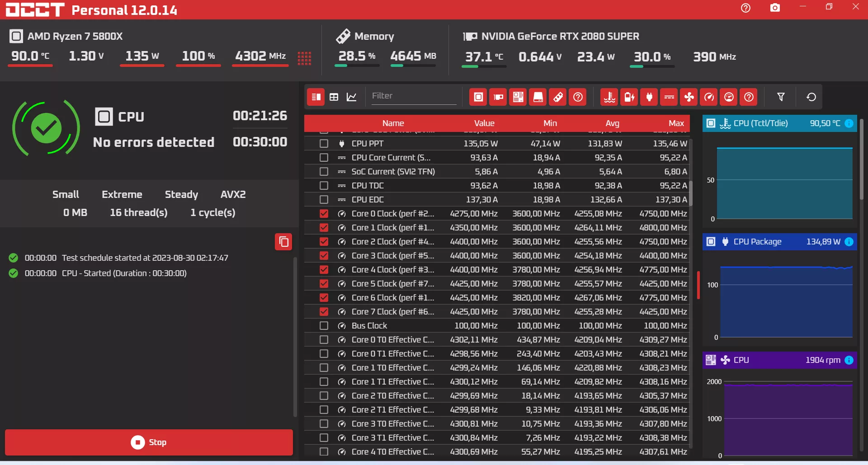Image resolution: width=868 pixels, height=465 pixels.
Task: Click the CPU Package power graph
Action: (786, 301)
